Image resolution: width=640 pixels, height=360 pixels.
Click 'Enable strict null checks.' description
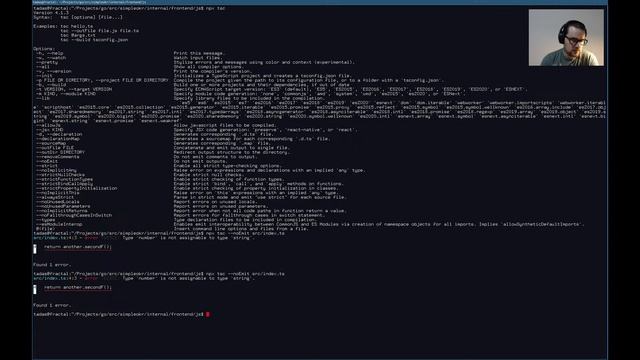point(208,175)
